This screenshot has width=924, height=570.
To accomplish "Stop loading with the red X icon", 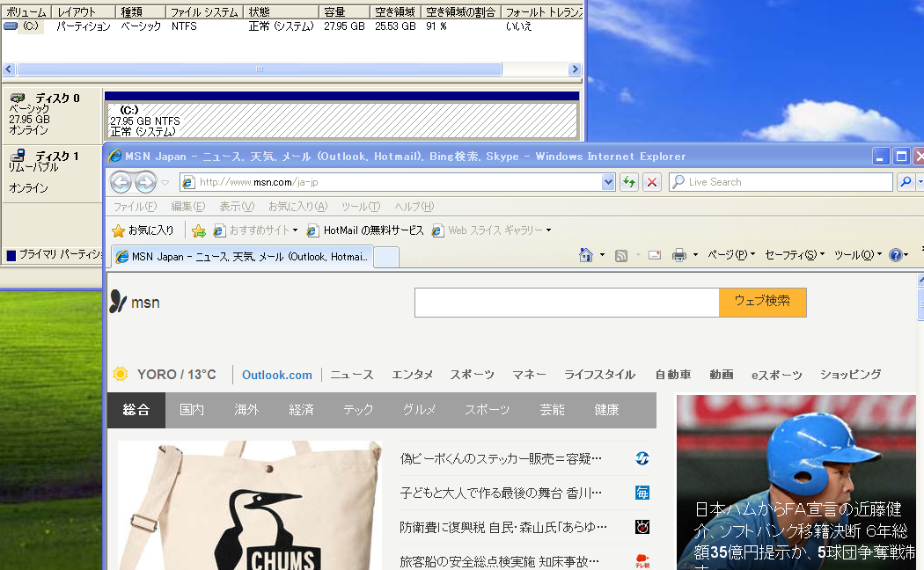I will [652, 182].
